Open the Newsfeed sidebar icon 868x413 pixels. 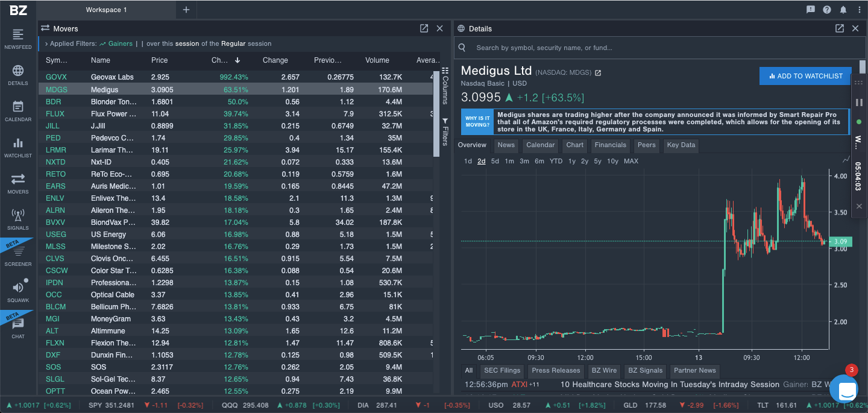pos(18,39)
